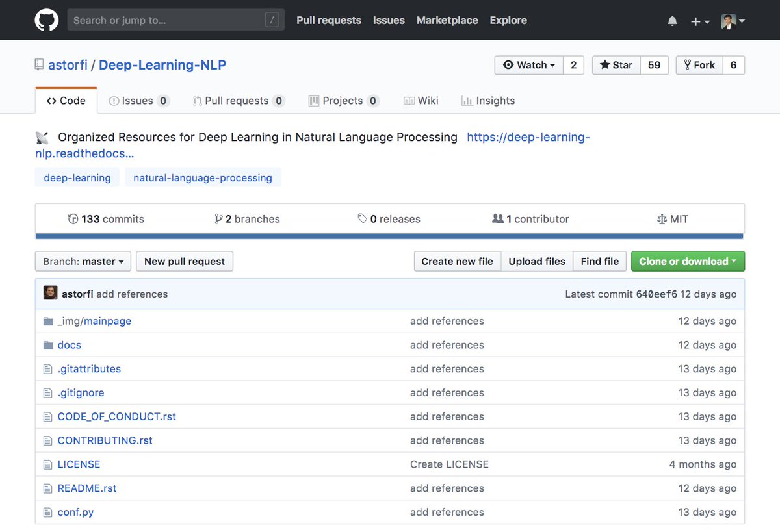
Task: Open the astorfi commit author name link
Action: [77, 294]
